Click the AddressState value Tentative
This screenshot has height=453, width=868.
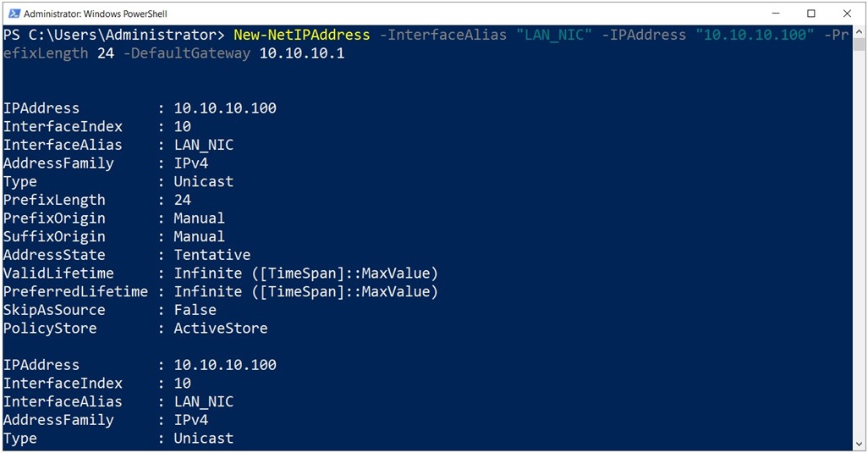click(x=212, y=255)
